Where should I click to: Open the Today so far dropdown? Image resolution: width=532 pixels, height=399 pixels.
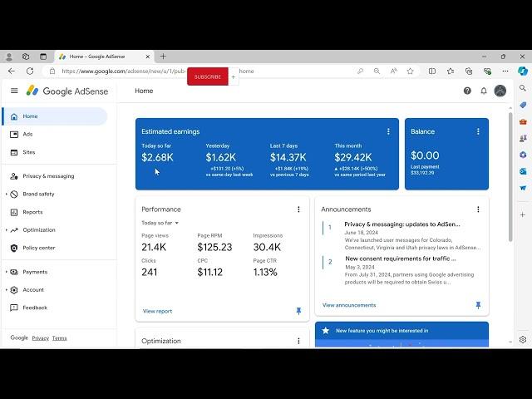tap(160, 223)
